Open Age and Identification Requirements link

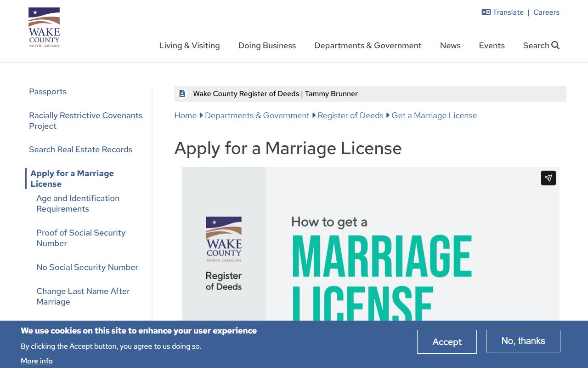78,203
